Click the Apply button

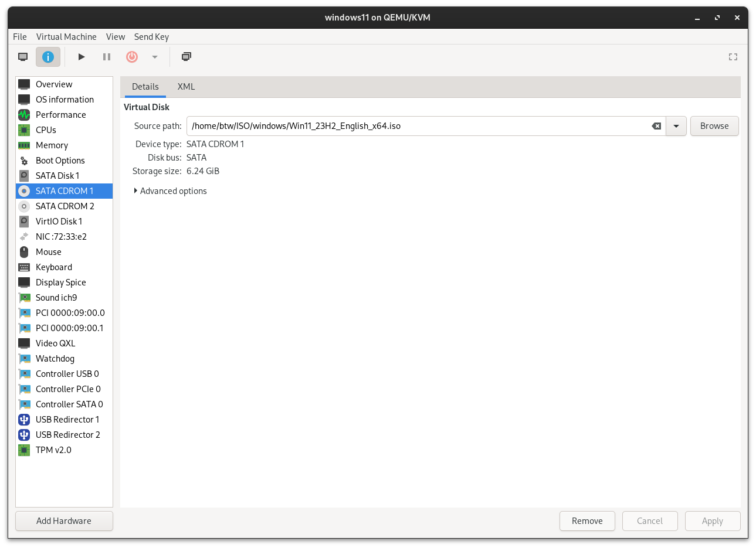pos(713,521)
